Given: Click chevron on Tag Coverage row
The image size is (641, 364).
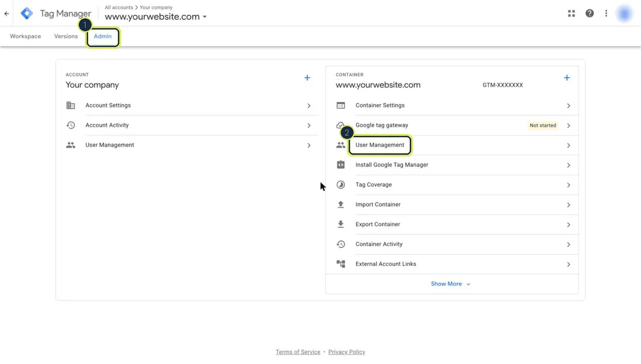Looking at the screenshot, I should pyautogui.click(x=568, y=185).
